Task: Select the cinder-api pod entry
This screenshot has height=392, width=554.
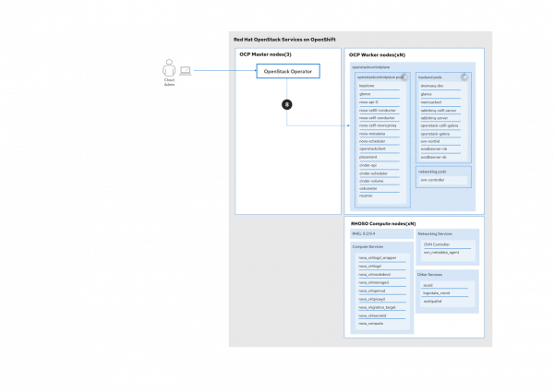Action: (x=368, y=165)
